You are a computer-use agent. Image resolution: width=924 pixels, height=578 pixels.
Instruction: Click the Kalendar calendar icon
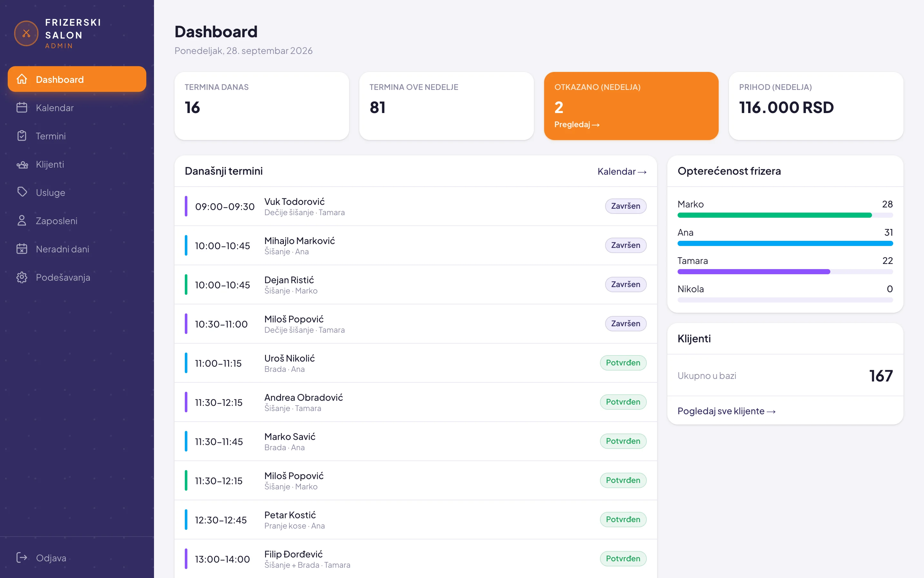[22, 108]
